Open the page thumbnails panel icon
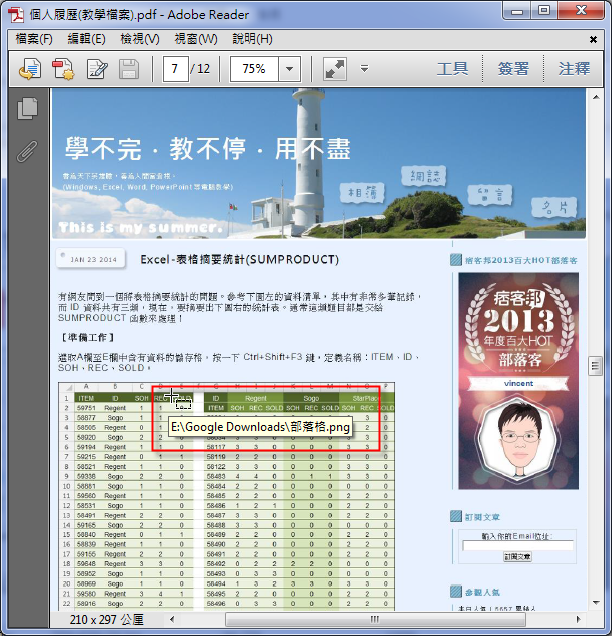Image resolution: width=612 pixels, height=636 pixels. pyautogui.click(x=28, y=109)
